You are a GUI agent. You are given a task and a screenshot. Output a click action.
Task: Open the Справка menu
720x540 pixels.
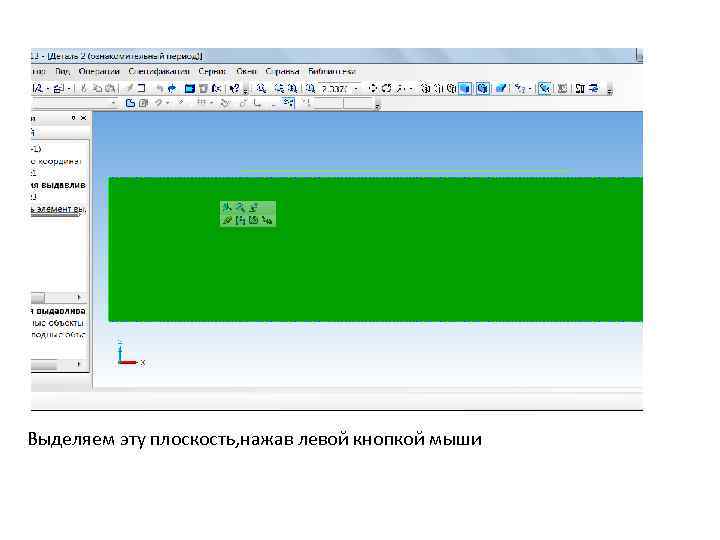282,72
